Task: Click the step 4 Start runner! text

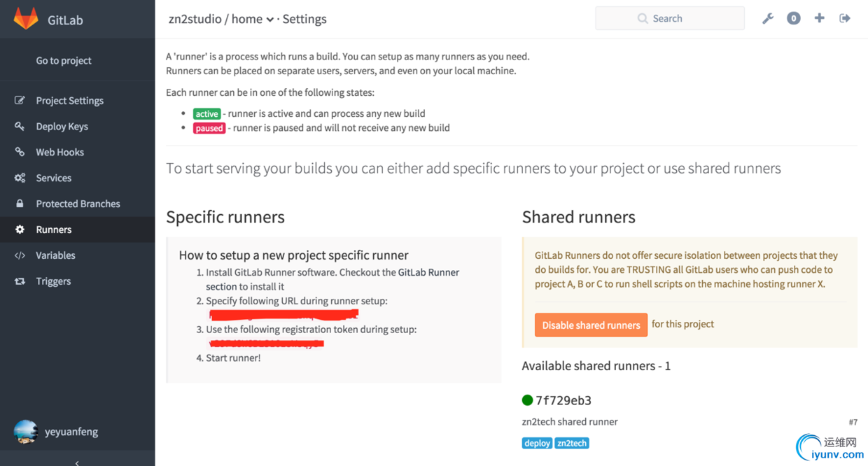Action: coord(233,358)
